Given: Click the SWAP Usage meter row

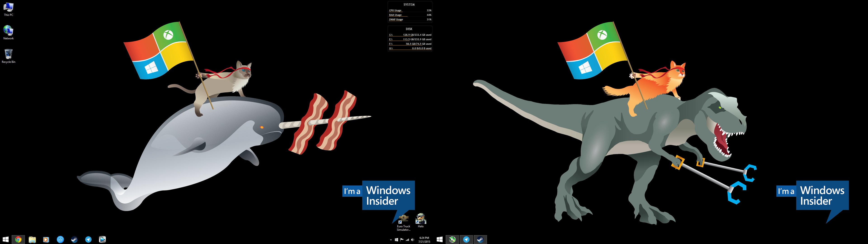Looking at the screenshot, I should (410, 20).
